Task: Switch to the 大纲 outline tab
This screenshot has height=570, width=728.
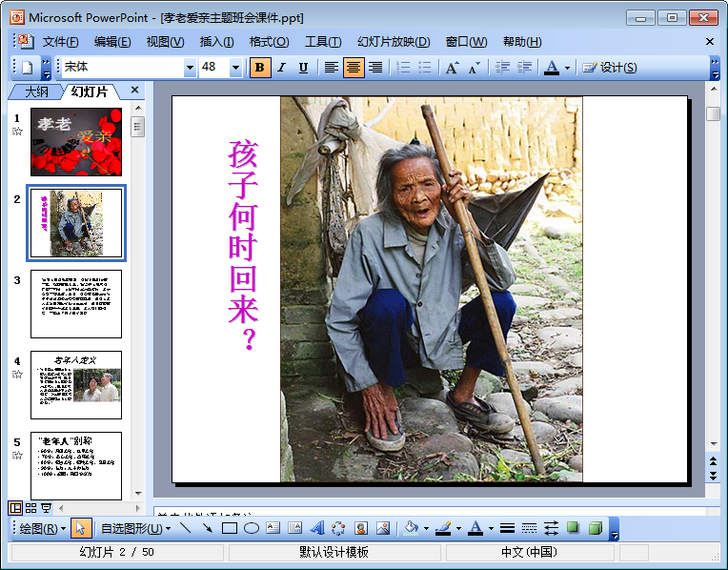Action: 36,92
